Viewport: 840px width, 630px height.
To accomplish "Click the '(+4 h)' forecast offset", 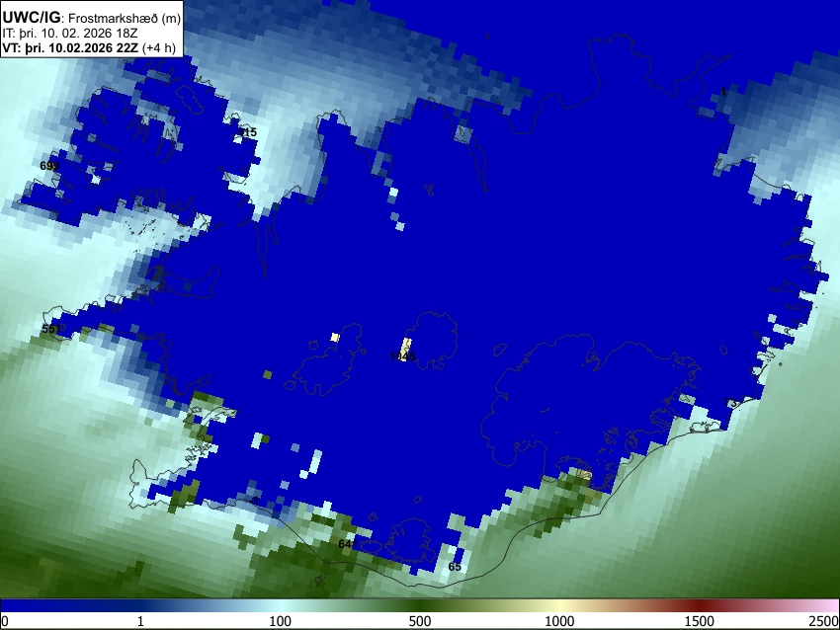I will (158, 47).
